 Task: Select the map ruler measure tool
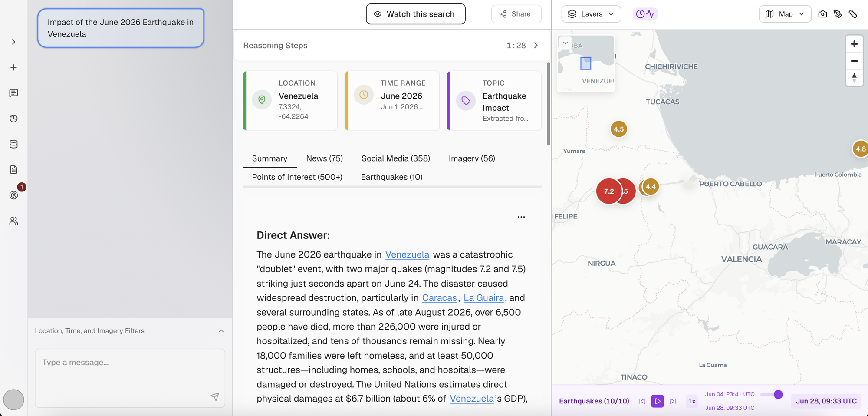point(853,14)
